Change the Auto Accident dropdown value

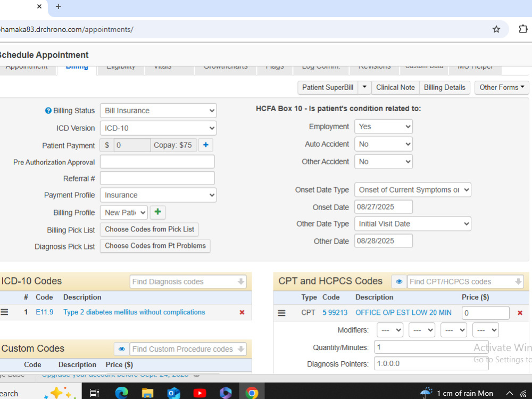click(384, 144)
